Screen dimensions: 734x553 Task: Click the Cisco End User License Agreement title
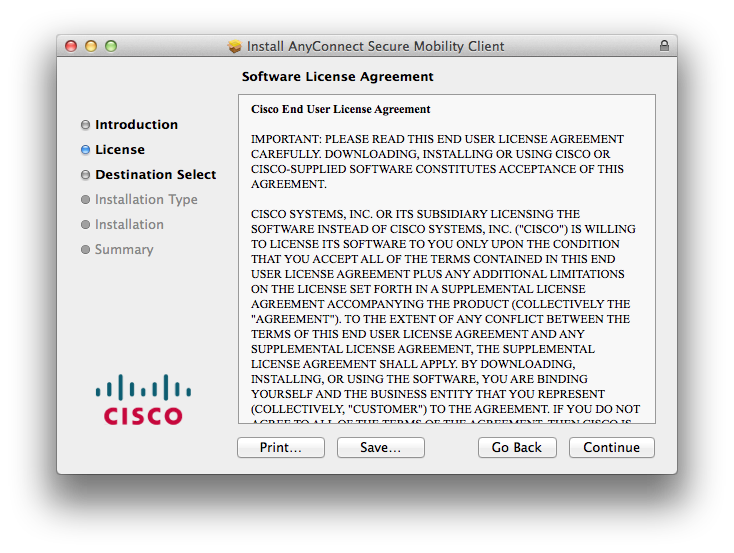coord(340,109)
